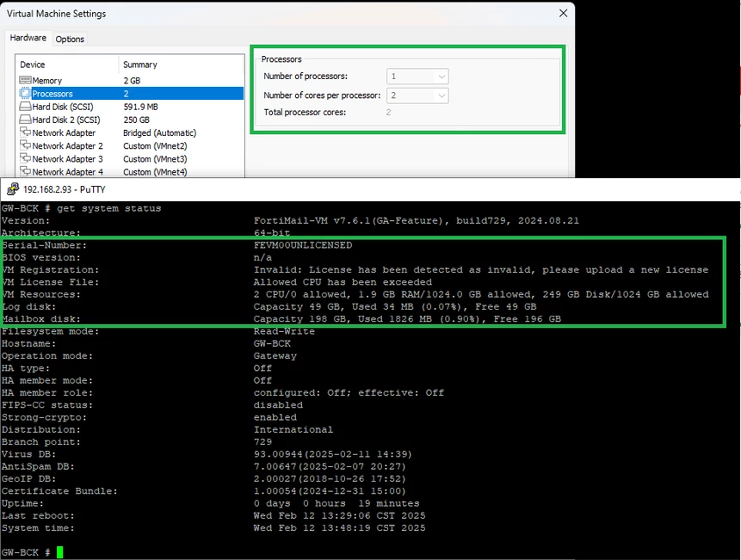Click the '2 GB' memory summary value

(132, 81)
